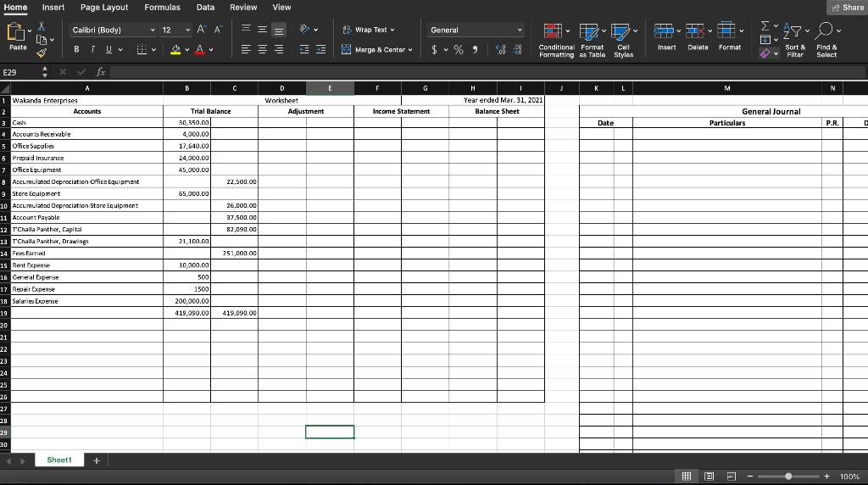Open Format as Table
868x485 pixels.
point(593,40)
